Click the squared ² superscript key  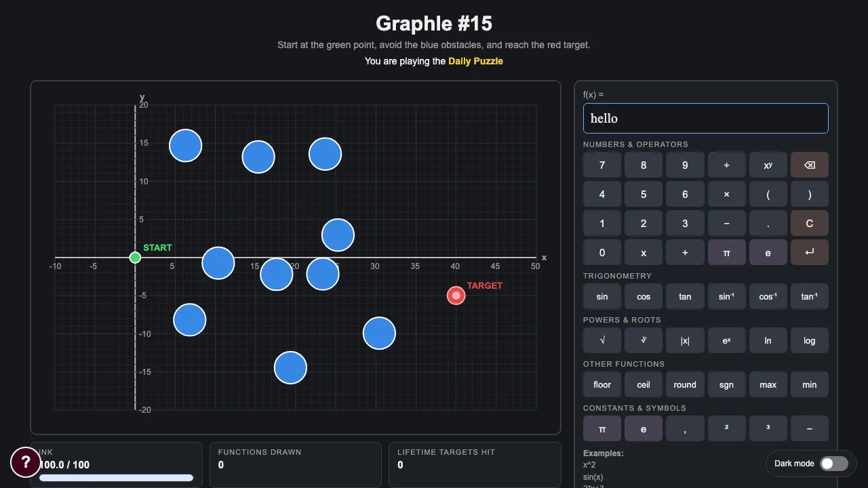(726, 428)
